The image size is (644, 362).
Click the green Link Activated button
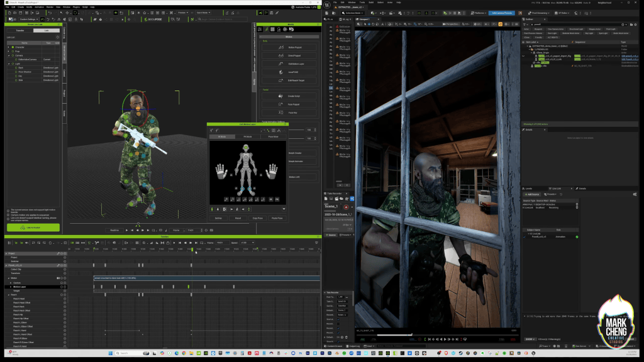tap(33, 228)
